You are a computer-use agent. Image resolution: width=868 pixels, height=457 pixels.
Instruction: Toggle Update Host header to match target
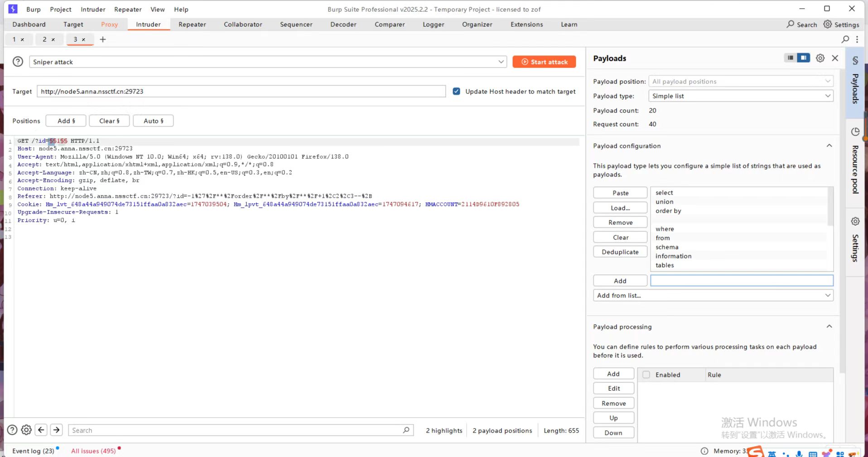(456, 91)
